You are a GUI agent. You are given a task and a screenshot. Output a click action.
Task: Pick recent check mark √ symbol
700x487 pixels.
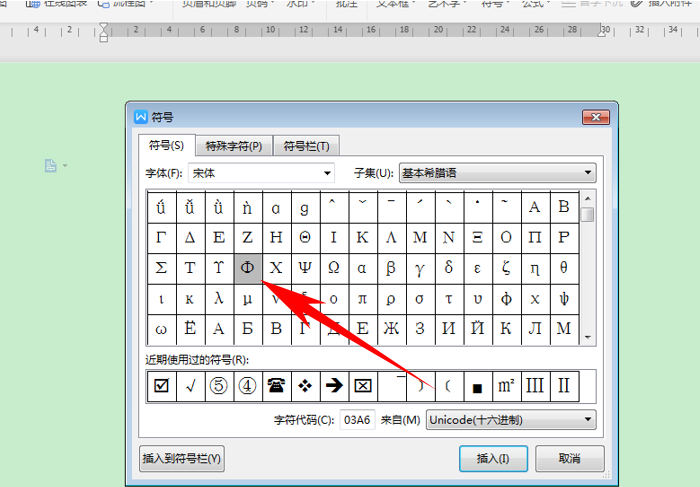tap(190, 386)
